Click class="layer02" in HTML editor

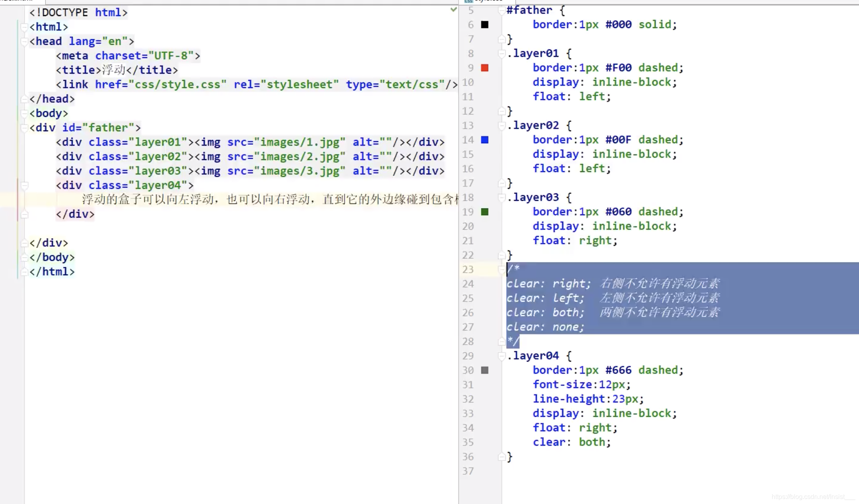coord(138,157)
